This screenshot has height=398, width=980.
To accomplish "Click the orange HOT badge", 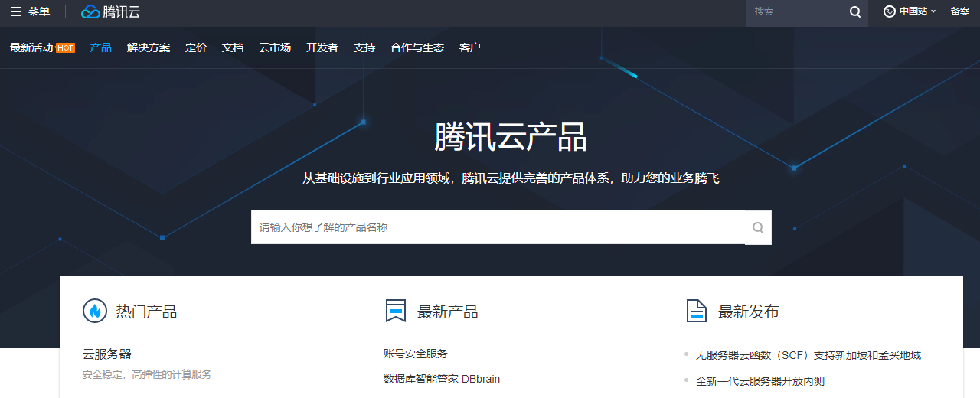I will click(65, 47).
